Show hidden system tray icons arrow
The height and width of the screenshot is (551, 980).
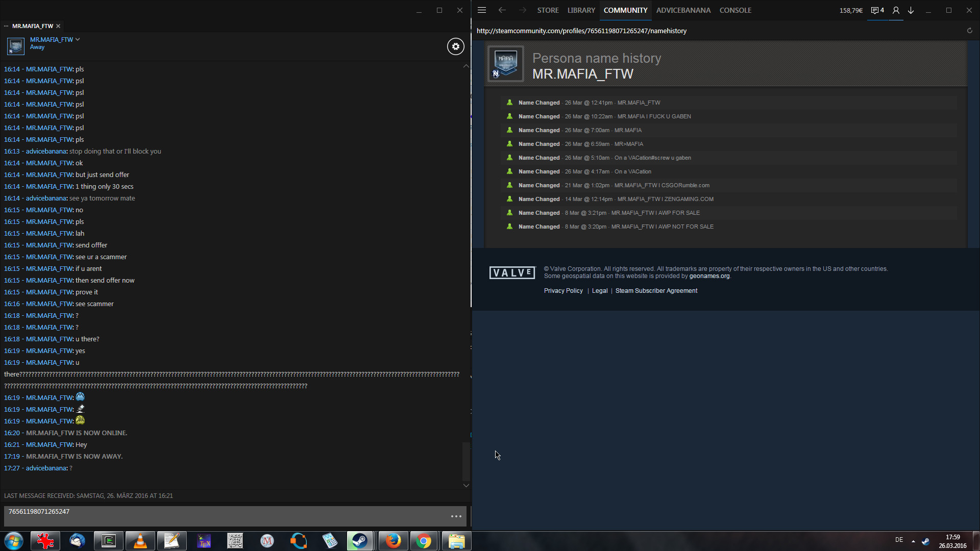point(913,541)
